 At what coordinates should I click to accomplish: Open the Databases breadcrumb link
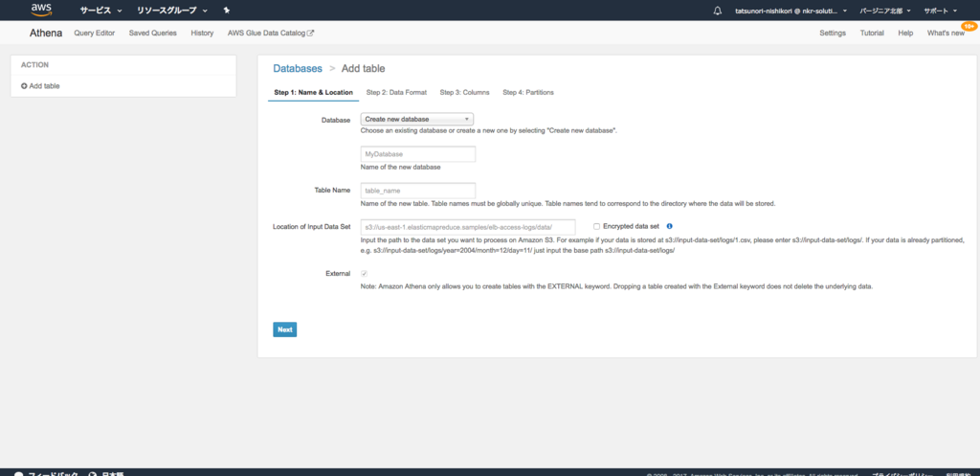click(x=298, y=68)
